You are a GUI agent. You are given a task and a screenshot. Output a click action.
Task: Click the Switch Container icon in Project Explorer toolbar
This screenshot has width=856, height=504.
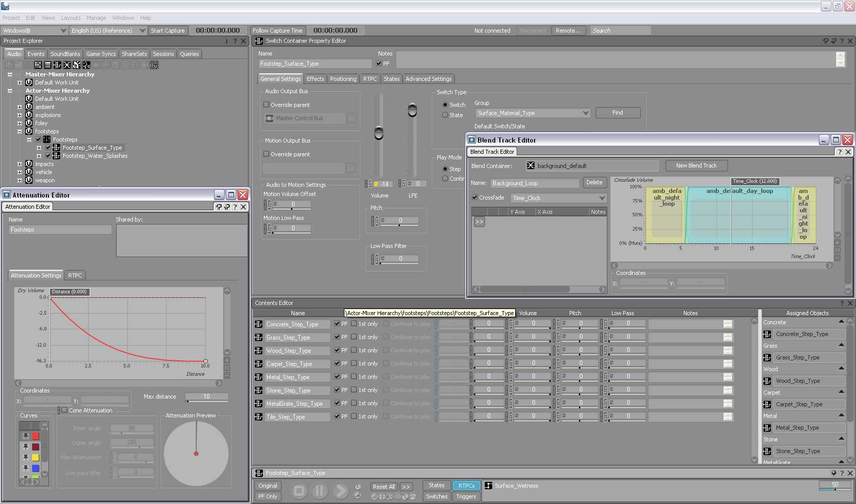pos(57,65)
